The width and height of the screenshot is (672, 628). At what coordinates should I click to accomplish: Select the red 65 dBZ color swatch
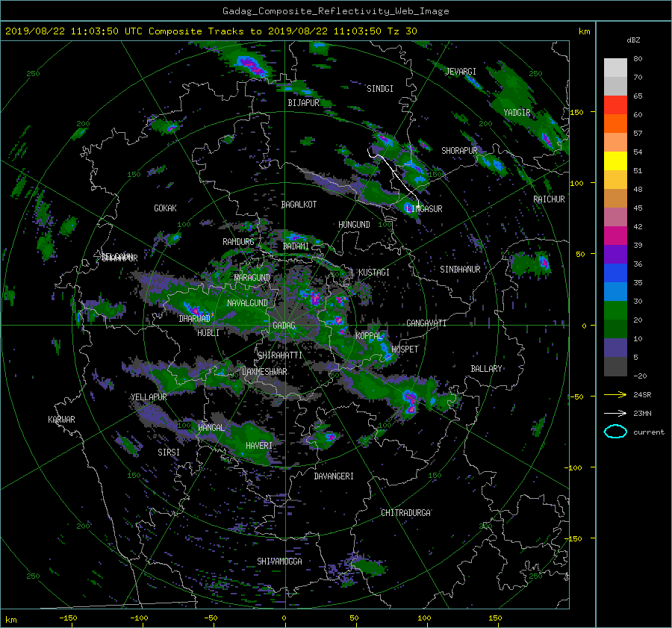(x=615, y=105)
